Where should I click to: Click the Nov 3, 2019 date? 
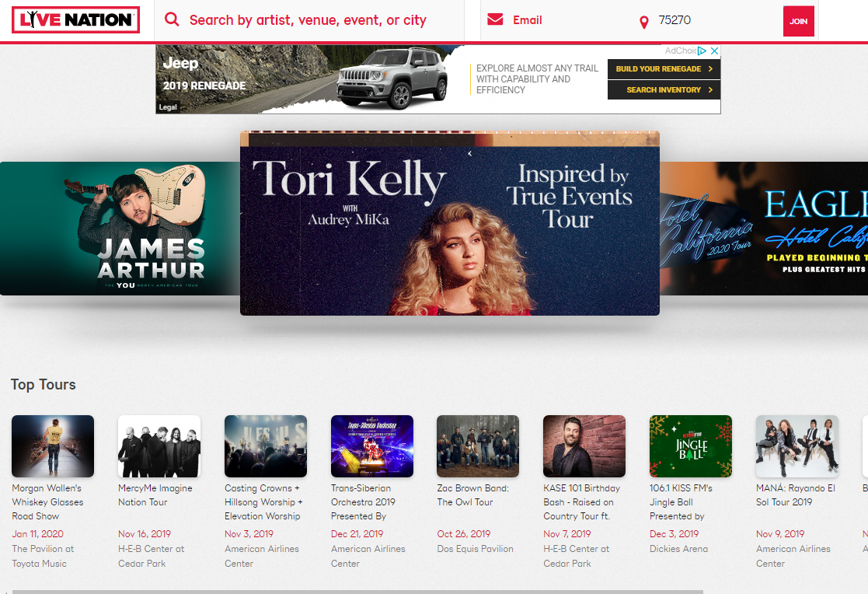click(249, 533)
